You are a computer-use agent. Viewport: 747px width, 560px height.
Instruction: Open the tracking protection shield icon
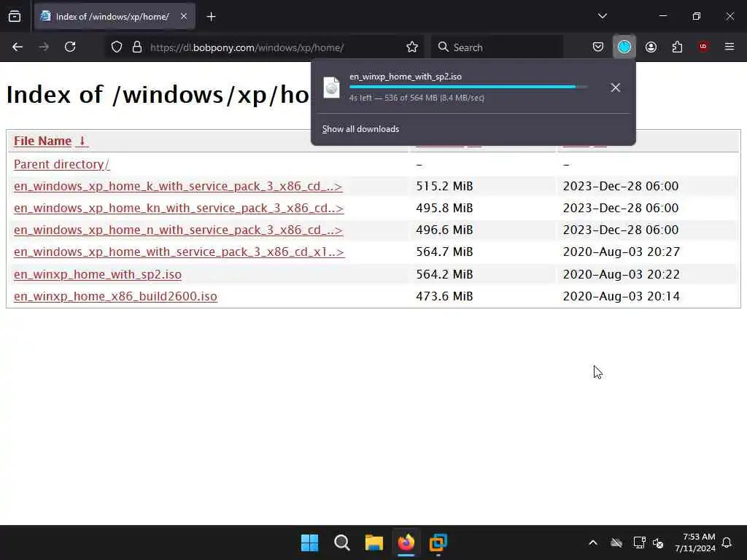tap(117, 47)
